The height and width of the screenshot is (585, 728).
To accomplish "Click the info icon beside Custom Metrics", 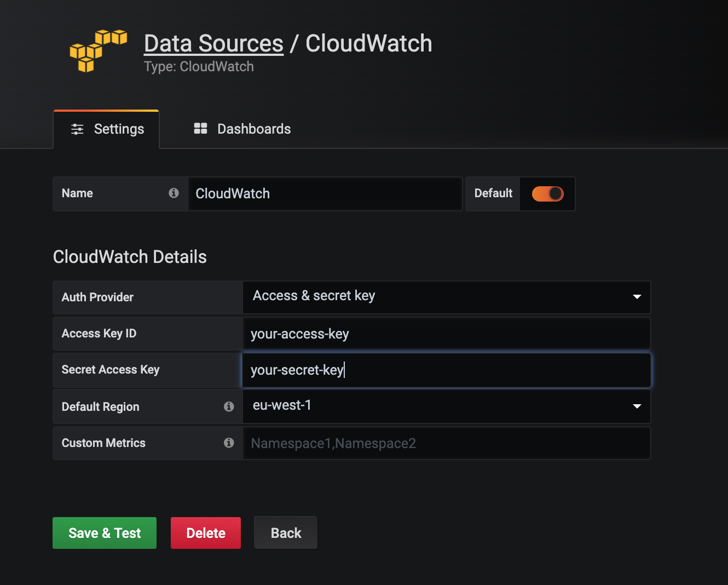I will coord(229,443).
